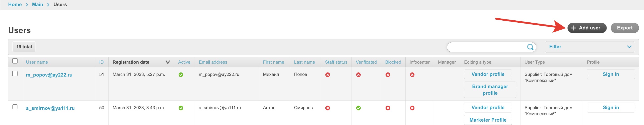Click the Export button

[x=624, y=28]
